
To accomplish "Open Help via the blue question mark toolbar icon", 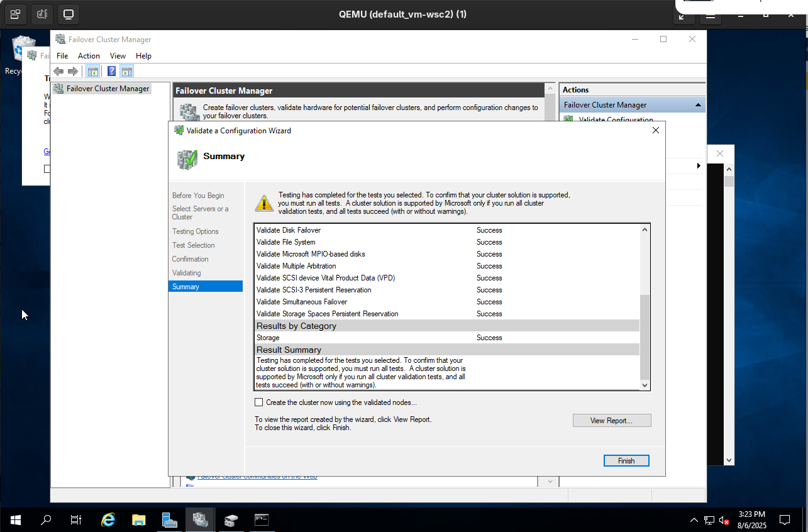I will pyautogui.click(x=111, y=71).
